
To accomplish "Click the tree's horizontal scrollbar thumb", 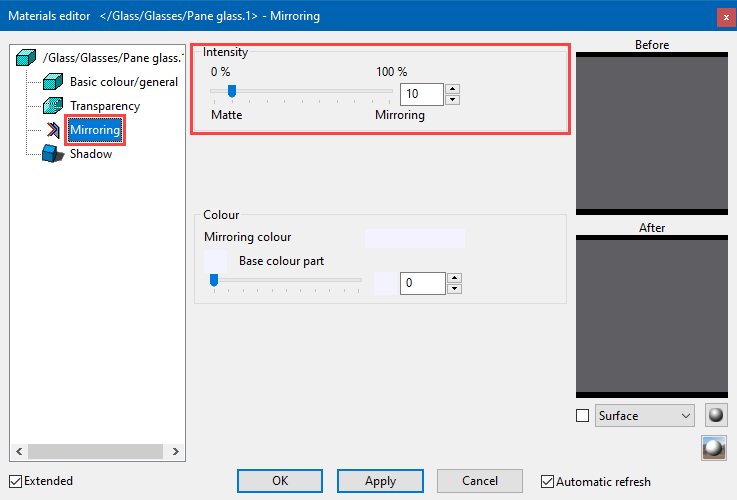I will [x=95, y=452].
